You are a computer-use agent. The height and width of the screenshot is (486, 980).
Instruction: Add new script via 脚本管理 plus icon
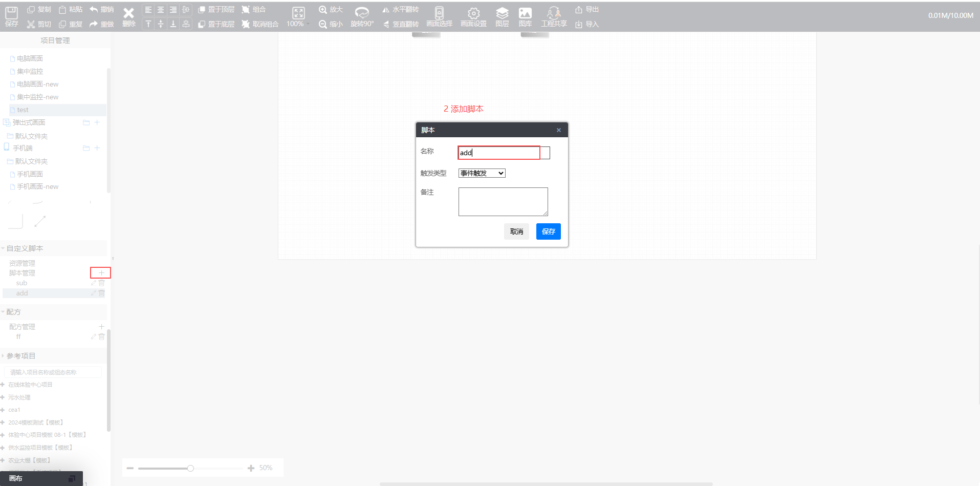coord(101,273)
